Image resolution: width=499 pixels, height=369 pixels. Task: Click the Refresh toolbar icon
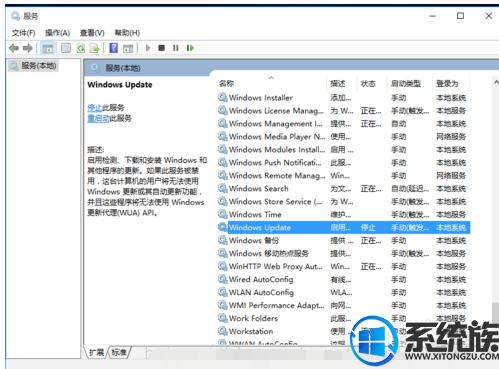(81, 48)
